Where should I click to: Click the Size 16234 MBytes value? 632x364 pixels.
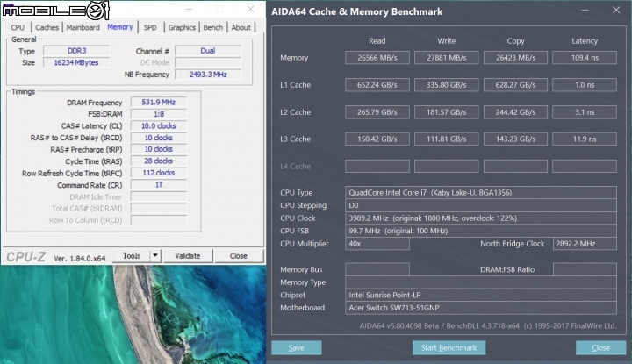(76, 62)
